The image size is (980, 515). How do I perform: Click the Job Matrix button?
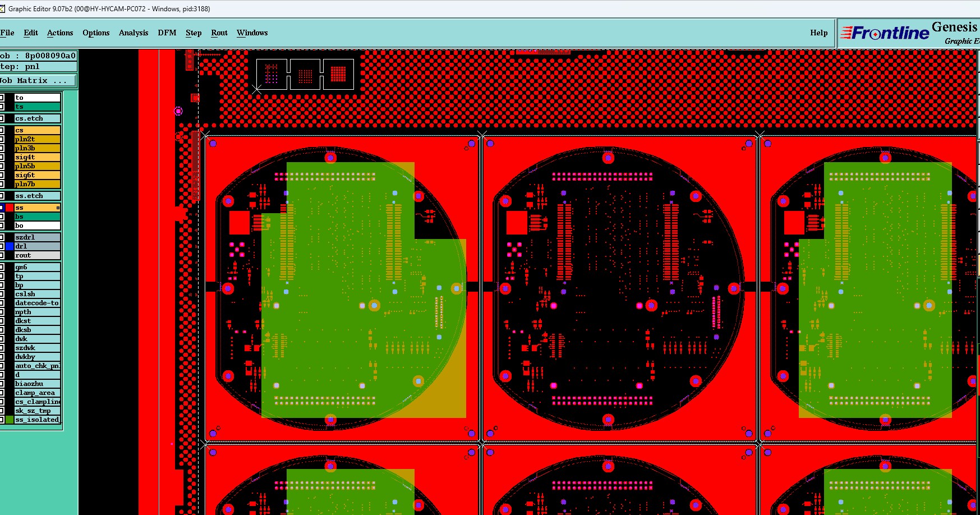coord(38,81)
